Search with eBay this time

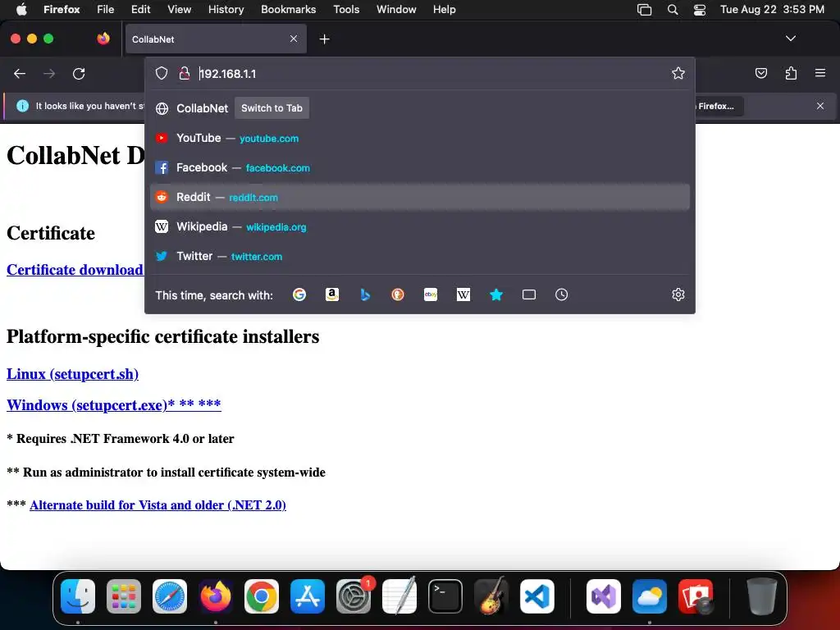[x=431, y=294]
